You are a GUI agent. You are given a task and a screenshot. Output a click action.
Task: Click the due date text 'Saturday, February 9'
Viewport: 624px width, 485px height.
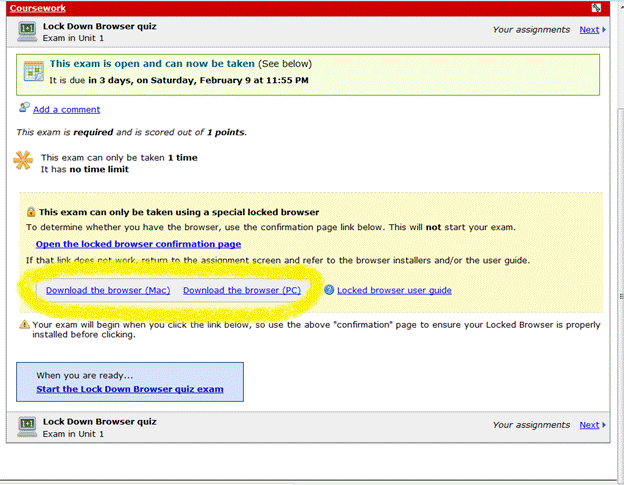201,80
